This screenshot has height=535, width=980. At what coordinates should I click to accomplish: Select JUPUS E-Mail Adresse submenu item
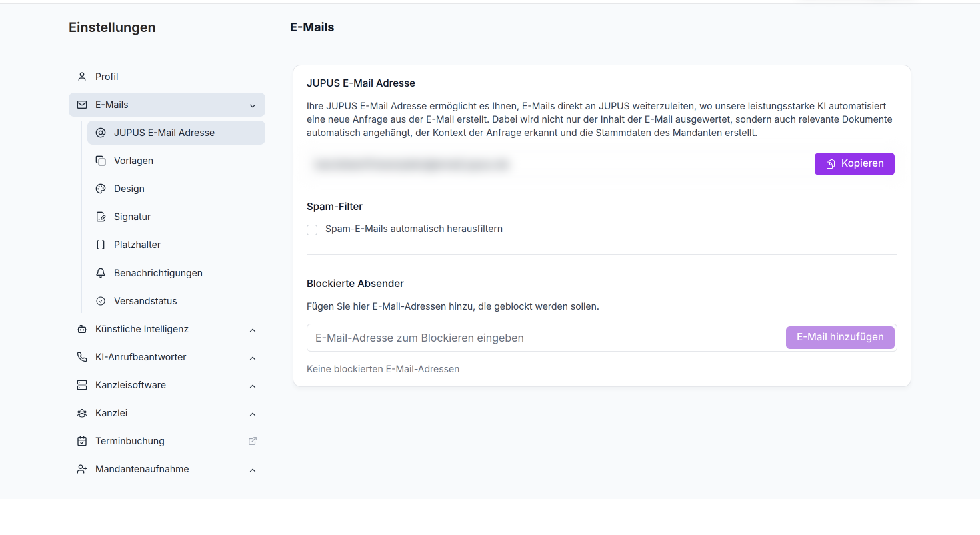coord(176,133)
